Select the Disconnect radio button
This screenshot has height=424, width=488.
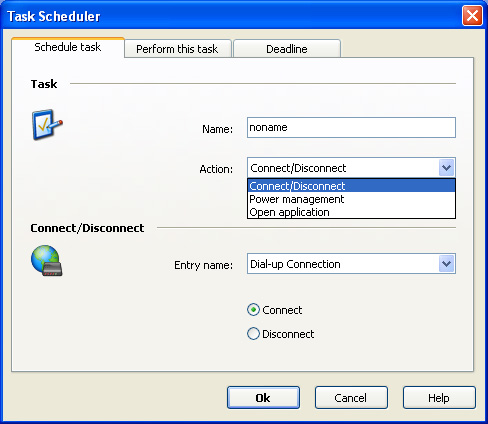(253, 334)
